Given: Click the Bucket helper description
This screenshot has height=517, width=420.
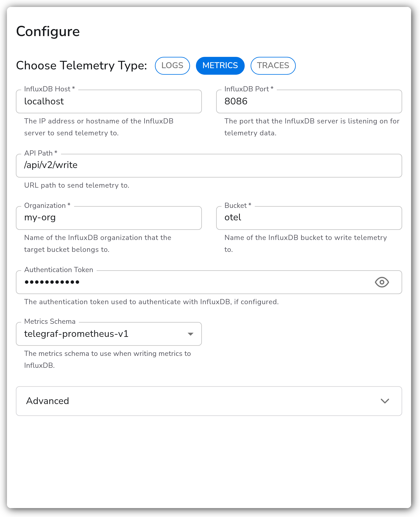Looking at the screenshot, I should tap(305, 243).
